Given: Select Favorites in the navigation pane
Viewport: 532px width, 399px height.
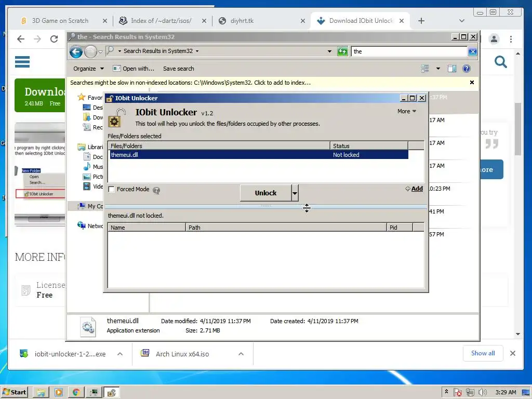Looking at the screenshot, I should point(90,97).
